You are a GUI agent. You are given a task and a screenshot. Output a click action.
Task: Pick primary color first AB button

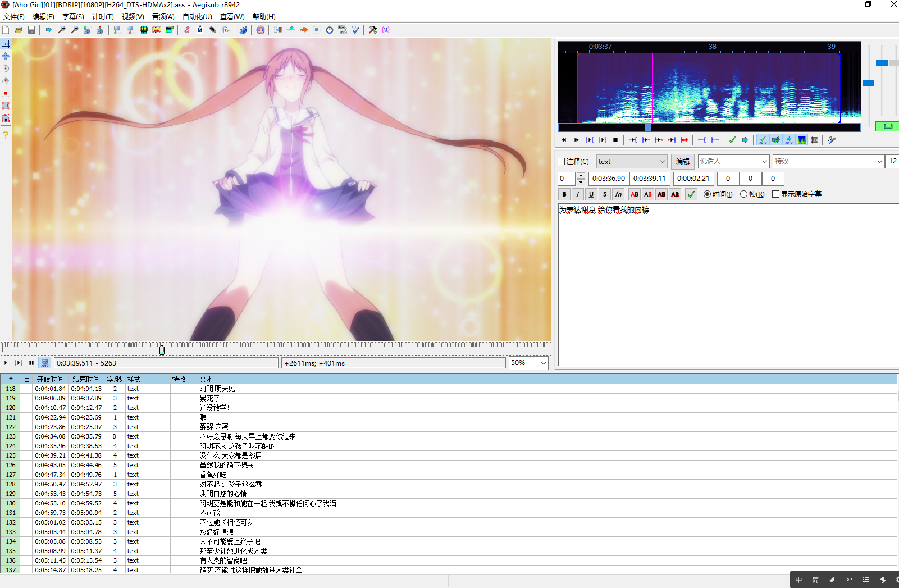click(x=635, y=194)
